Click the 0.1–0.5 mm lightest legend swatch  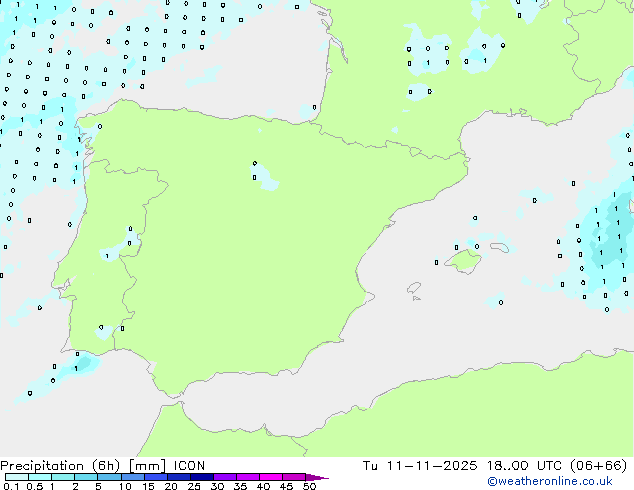click(x=17, y=477)
